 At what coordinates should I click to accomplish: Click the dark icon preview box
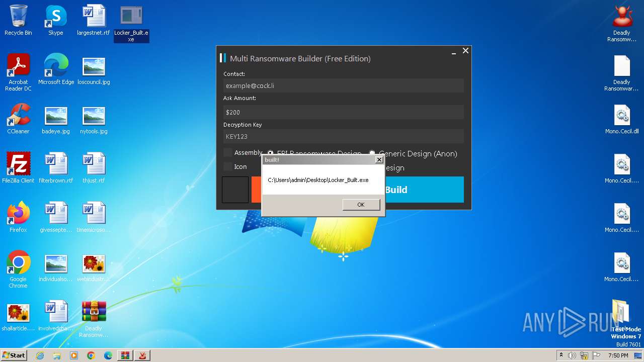[235, 190]
